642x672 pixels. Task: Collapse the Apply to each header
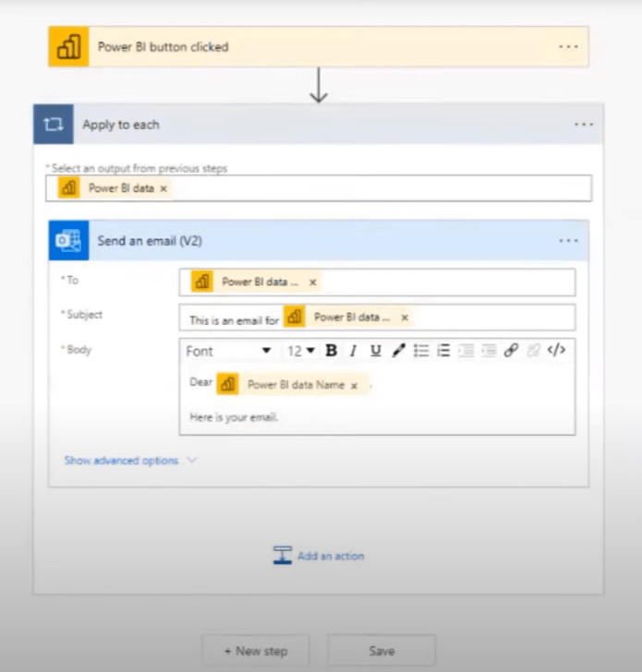[318, 125]
